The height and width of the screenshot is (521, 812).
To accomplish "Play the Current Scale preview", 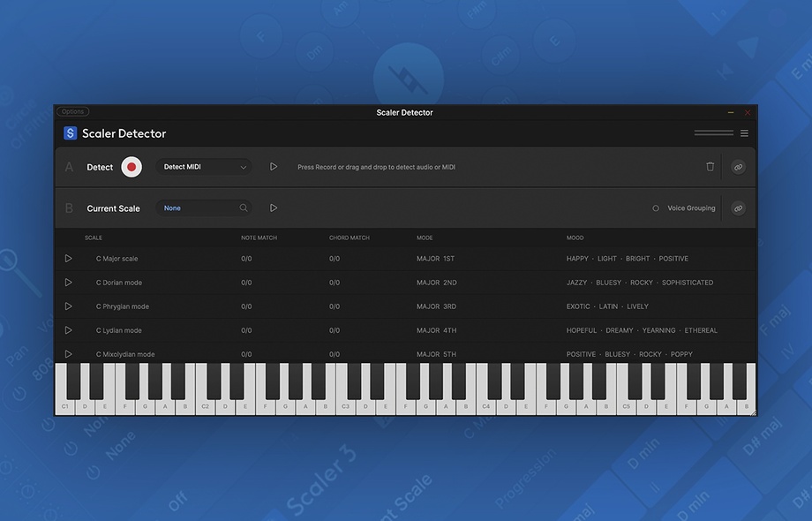I will (x=274, y=208).
